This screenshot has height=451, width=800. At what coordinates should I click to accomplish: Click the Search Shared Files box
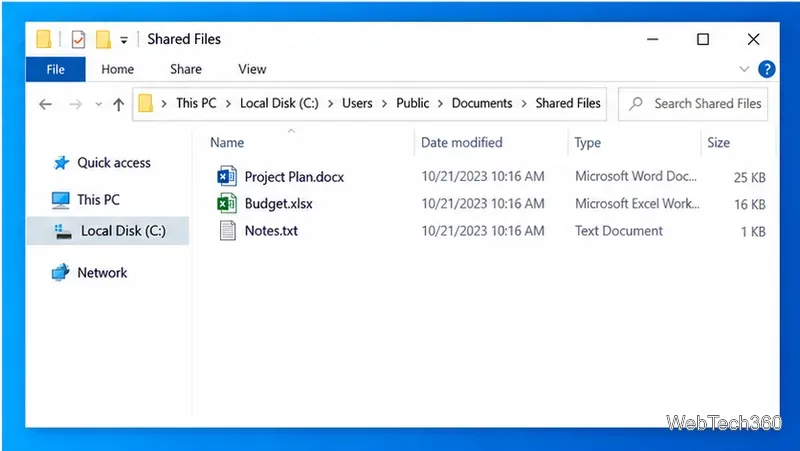click(x=693, y=104)
